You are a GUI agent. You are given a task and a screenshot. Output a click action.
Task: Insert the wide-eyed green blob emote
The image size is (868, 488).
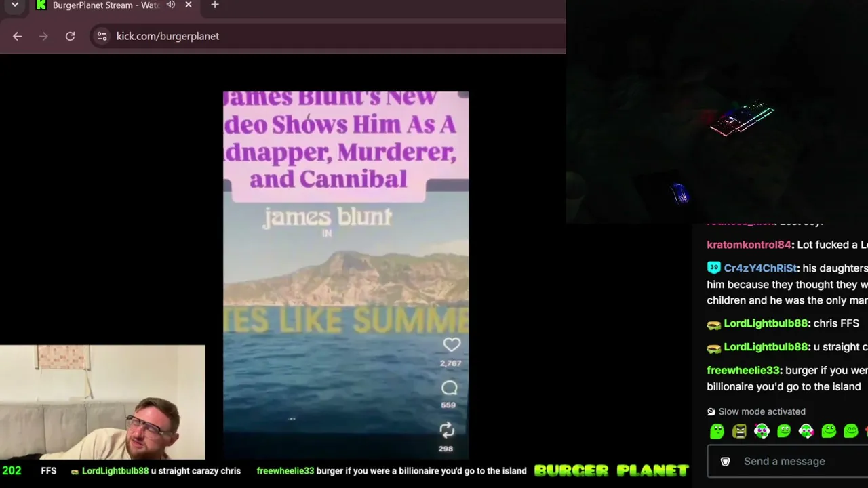tap(717, 431)
